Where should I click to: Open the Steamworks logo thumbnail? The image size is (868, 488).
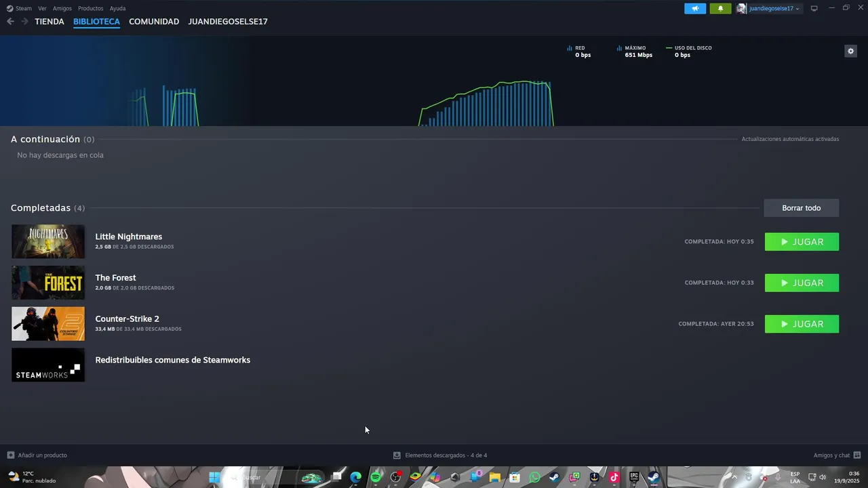48,365
